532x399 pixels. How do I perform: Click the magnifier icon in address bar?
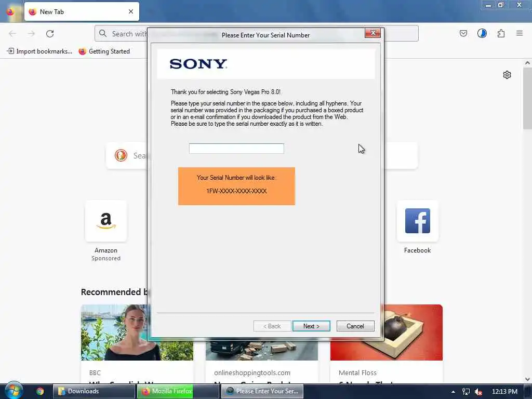coord(103,34)
